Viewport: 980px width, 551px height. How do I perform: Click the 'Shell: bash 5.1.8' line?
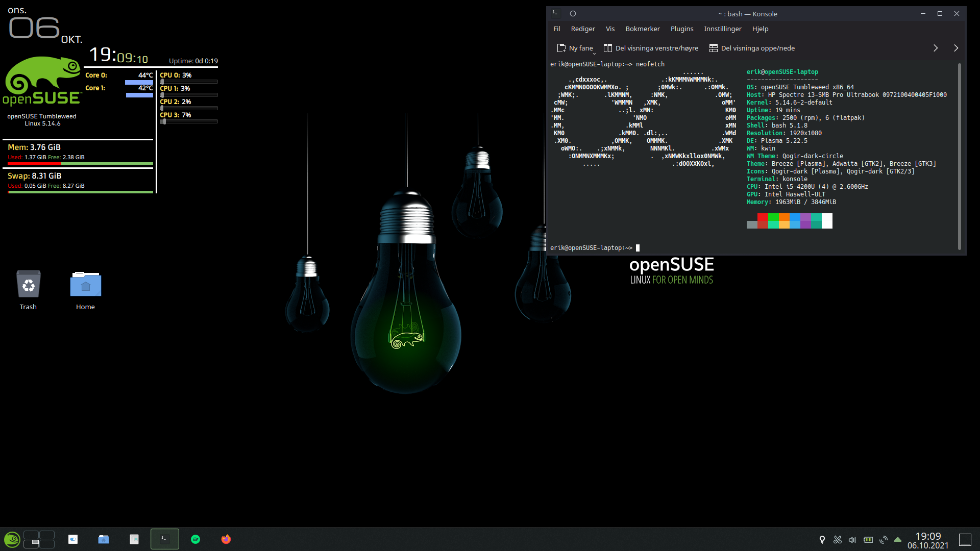click(x=777, y=126)
